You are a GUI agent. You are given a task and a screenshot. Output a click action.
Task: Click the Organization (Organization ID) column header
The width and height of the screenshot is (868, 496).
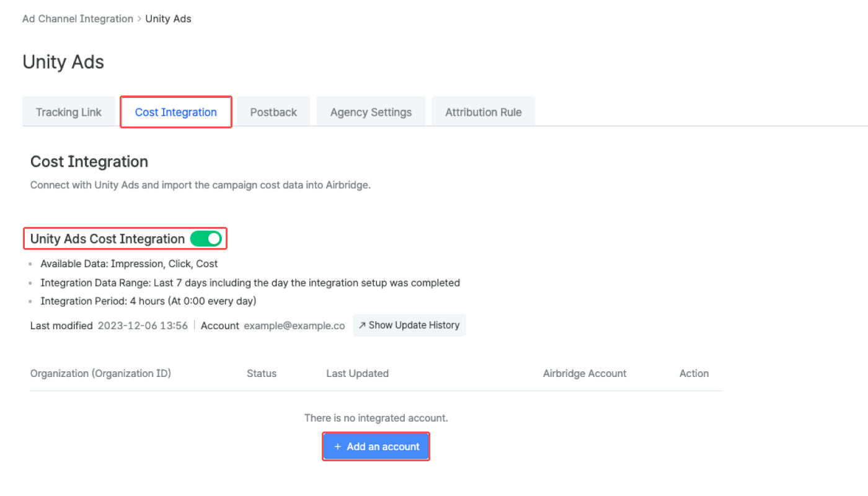100,373
